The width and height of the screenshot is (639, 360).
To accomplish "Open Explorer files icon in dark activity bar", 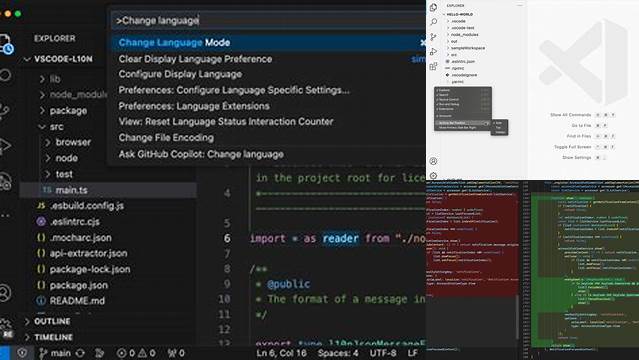I will pyautogui.click(x=6, y=44).
